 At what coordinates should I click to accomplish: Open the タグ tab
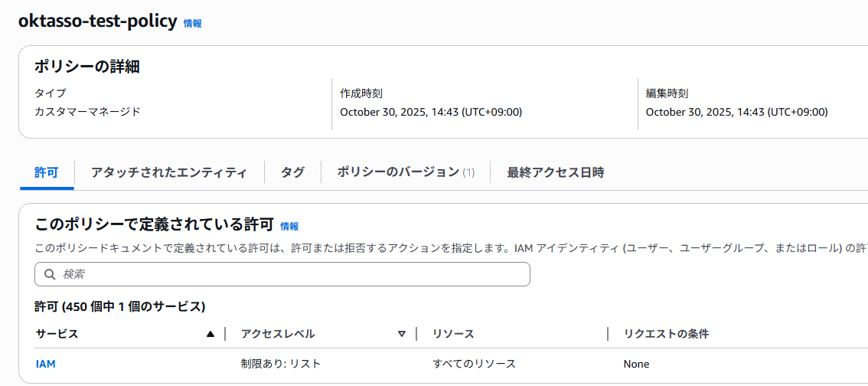tap(292, 172)
